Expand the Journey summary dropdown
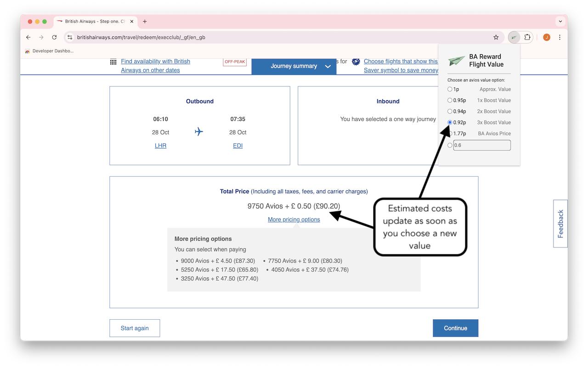The width and height of the screenshot is (588, 368). coord(294,66)
